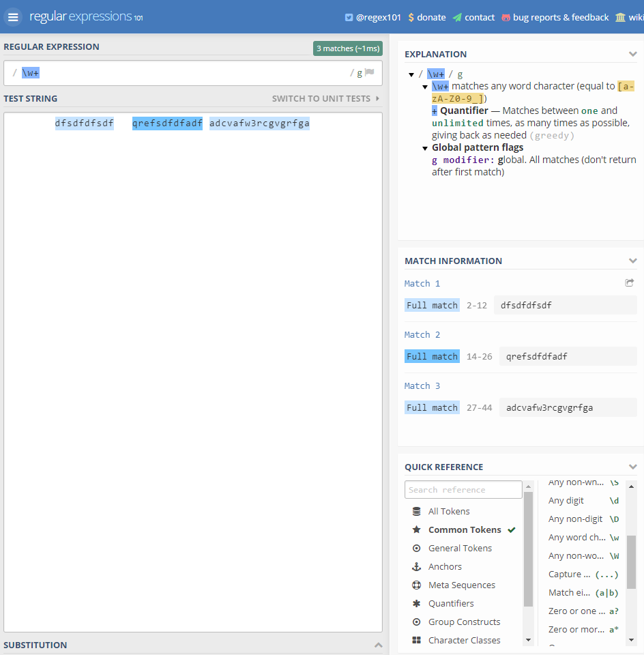The width and height of the screenshot is (644, 655).
Task: Select the 'Match ei... (a|b)' token
Action: [583, 592]
